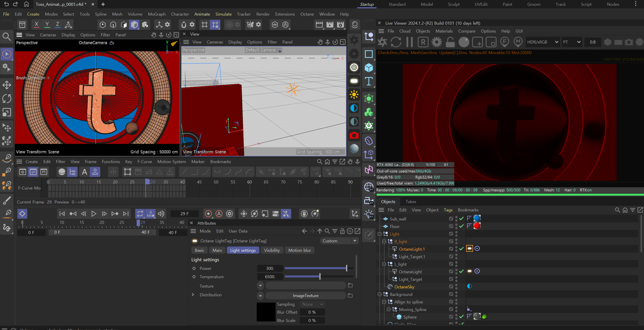644x330 pixels.
Task: Collapse the R_light group in Objects
Action: click(x=384, y=241)
